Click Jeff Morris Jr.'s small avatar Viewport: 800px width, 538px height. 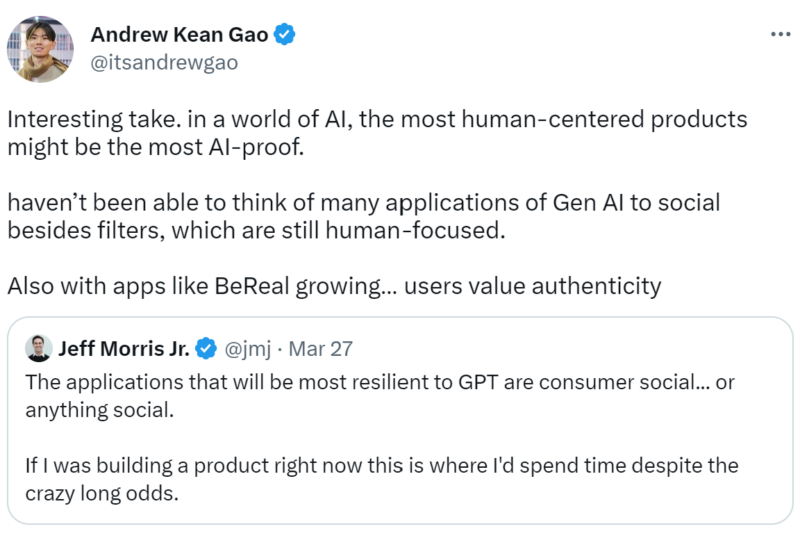pos(39,349)
